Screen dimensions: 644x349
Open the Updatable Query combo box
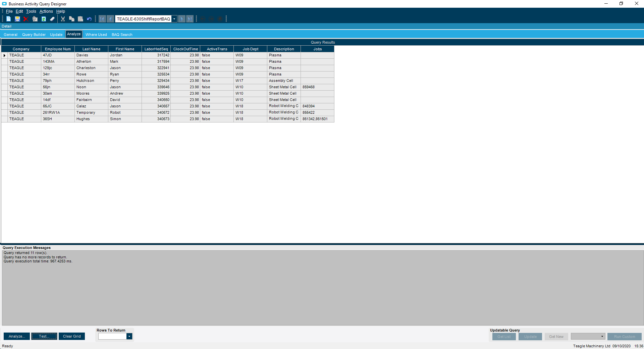pos(588,337)
